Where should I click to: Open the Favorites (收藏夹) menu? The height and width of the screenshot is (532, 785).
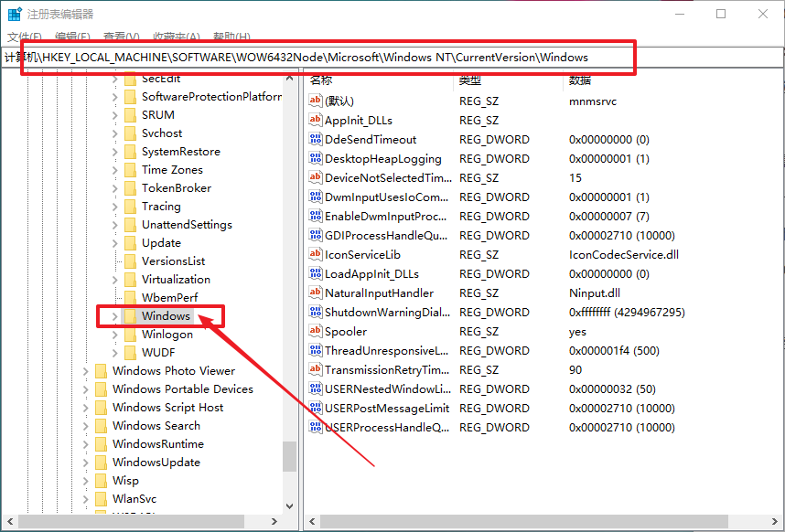tap(177, 37)
